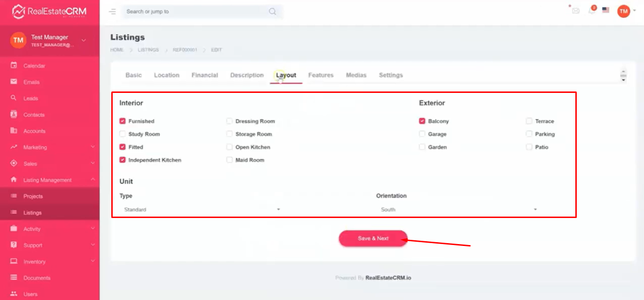Open the Orientation dropdown
644x300 pixels.
tap(458, 209)
